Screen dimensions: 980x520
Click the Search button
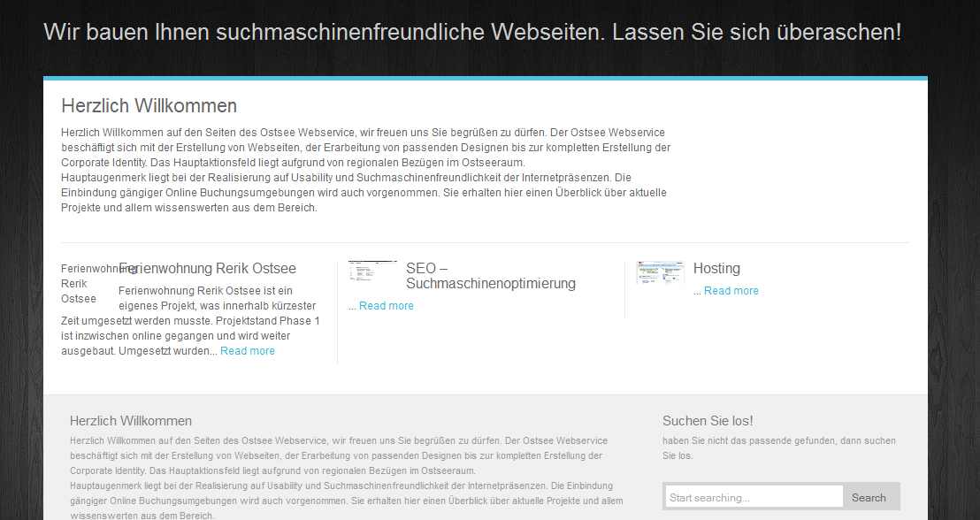pyautogui.click(x=869, y=498)
